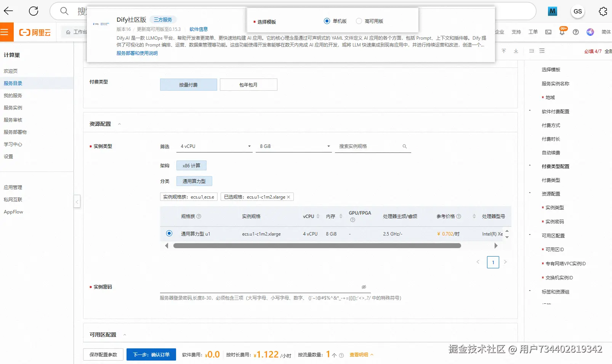Screen dimensions: 612x364
Task: Collapse the 可用区配置 section
Action: point(125,335)
